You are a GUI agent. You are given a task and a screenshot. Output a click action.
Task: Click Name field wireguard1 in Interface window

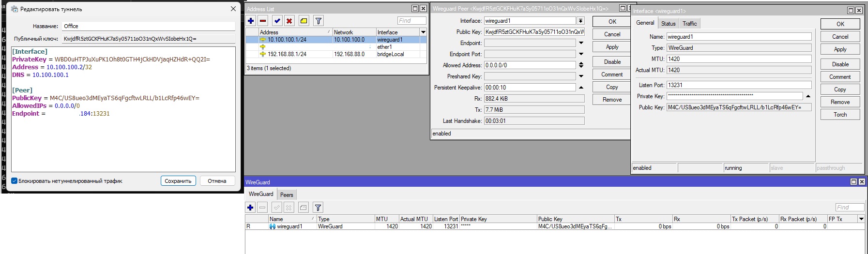point(739,37)
